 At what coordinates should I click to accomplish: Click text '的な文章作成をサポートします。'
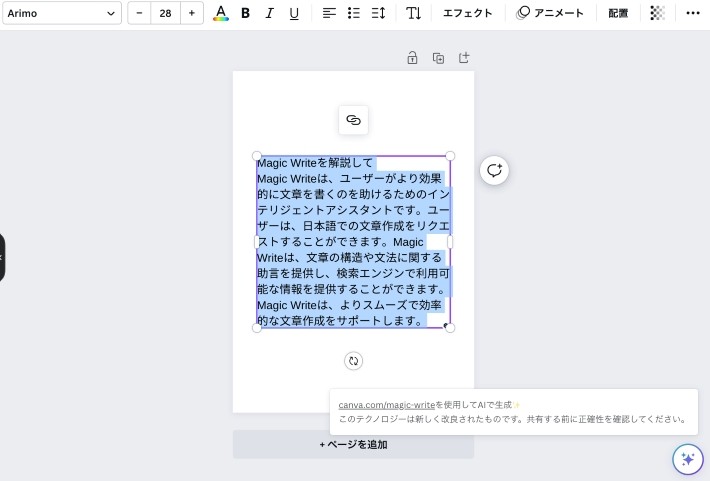(342, 321)
